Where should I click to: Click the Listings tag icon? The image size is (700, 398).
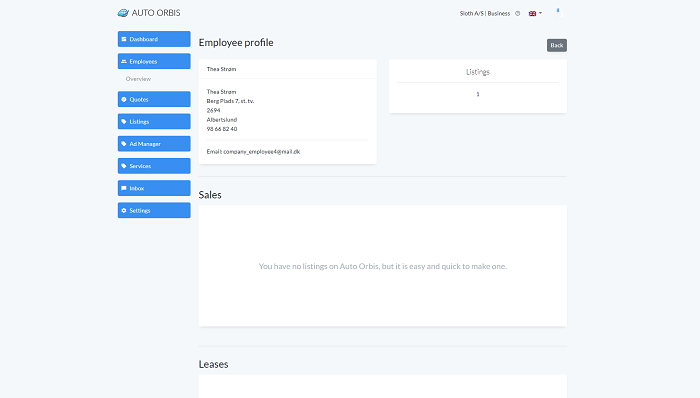click(124, 121)
